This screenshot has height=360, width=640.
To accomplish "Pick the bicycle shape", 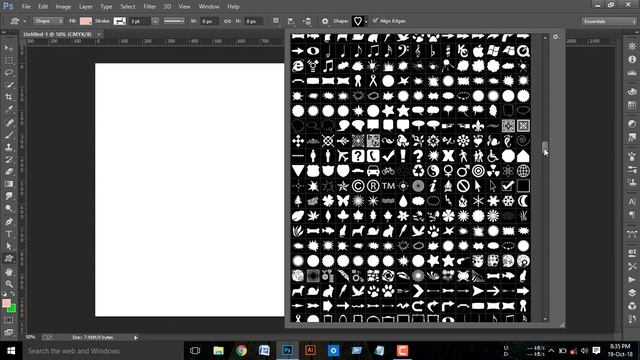I will pyautogui.click(x=388, y=171).
